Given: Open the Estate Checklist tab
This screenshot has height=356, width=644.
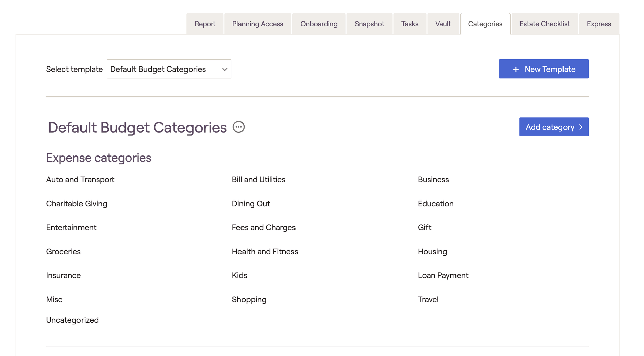Looking at the screenshot, I should (x=544, y=24).
